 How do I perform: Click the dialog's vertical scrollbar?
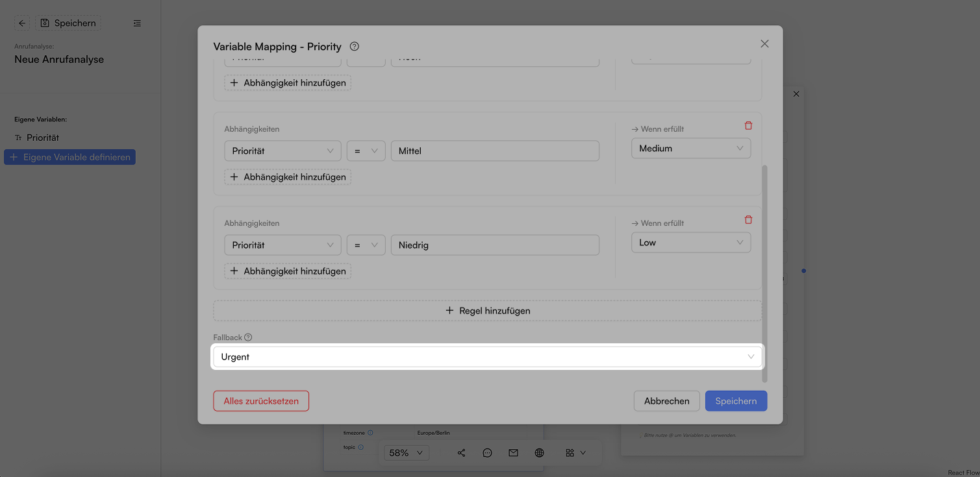tap(764, 273)
